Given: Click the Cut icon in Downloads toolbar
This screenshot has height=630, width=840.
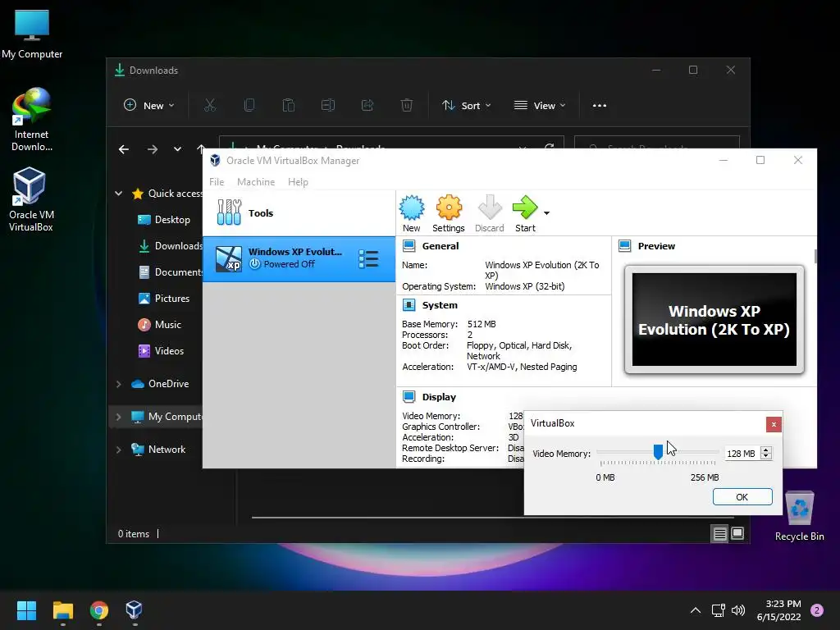Looking at the screenshot, I should [209, 105].
